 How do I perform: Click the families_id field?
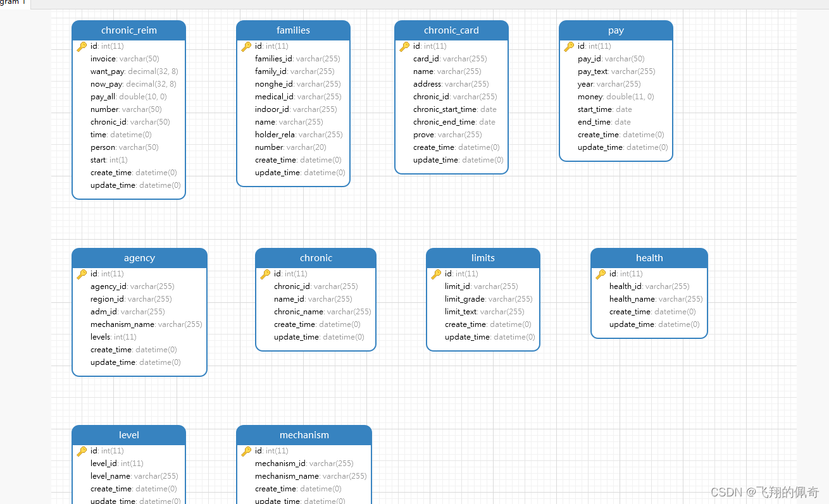297,59
